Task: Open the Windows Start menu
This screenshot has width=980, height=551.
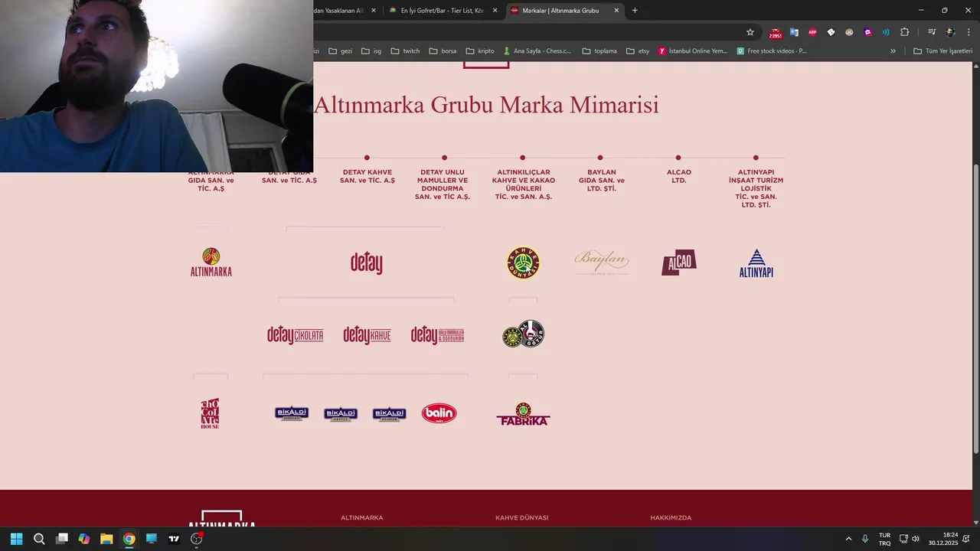Action: pyautogui.click(x=16, y=539)
